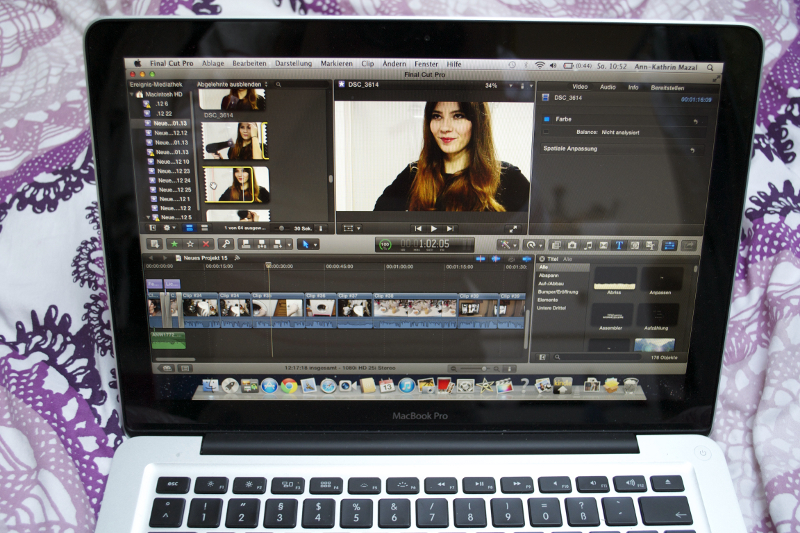Open the Chrome icon in the Dock

[x=289, y=386]
